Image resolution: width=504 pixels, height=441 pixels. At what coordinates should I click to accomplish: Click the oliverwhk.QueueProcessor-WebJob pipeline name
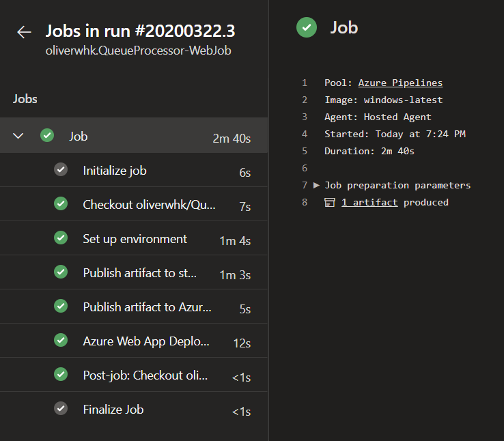pos(138,51)
